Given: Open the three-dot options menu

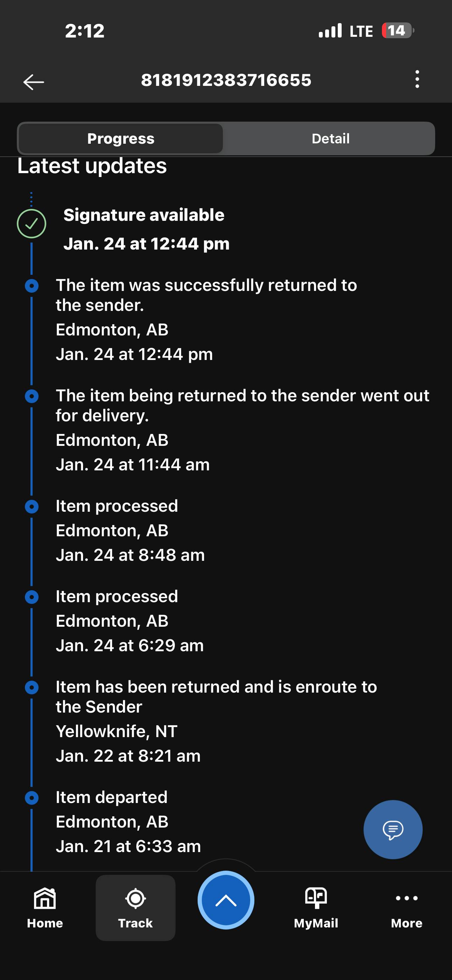Looking at the screenshot, I should coord(417,80).
